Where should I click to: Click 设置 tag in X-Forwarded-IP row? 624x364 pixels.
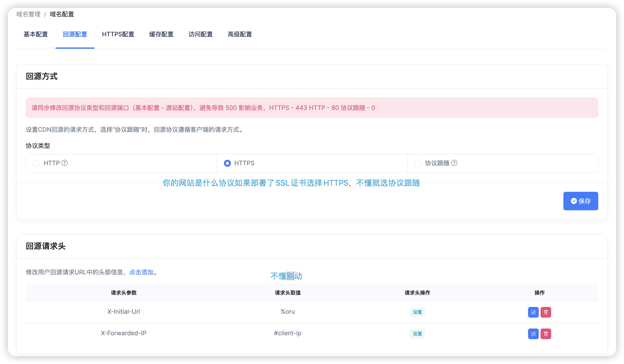[417, 334]
